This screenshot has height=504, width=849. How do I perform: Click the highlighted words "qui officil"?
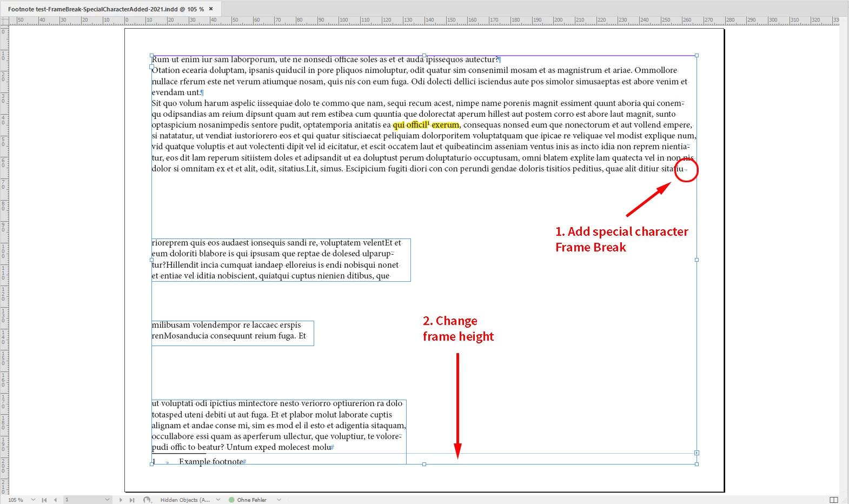[x=410, y=125]
